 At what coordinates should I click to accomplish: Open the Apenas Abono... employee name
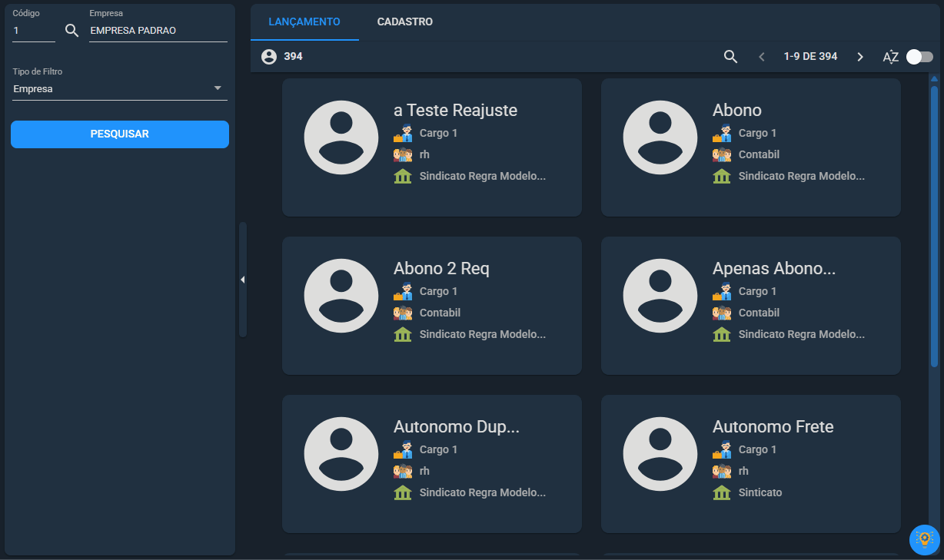pyautogui.click(x=774, y=268)
